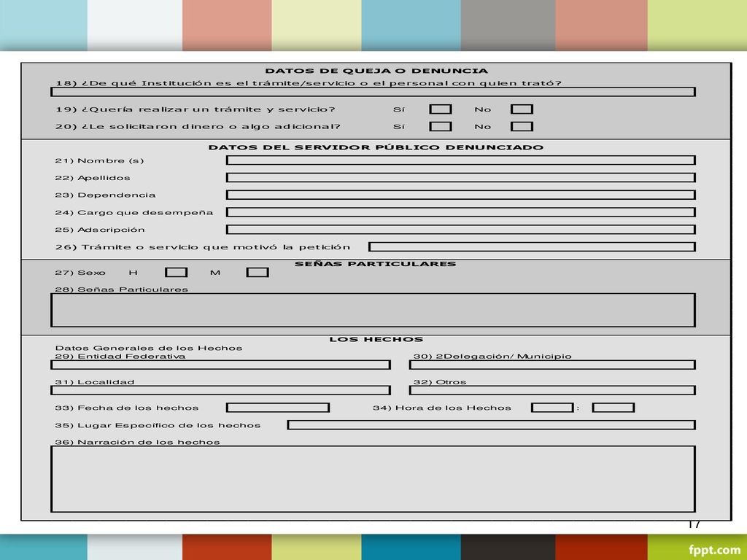Check Sí for question 20 solicitaron dinero
Viewport: 747px width, 560px height.
point(440,126)
